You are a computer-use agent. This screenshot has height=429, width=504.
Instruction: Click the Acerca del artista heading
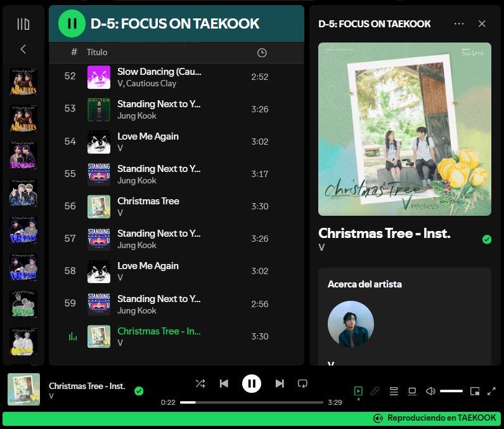click(x=365, y=284)
